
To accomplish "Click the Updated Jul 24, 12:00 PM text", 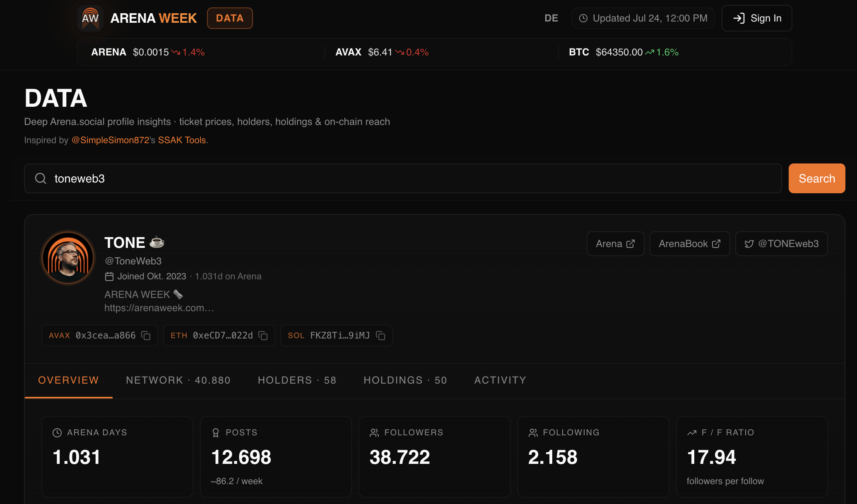I will (x=650, y=18).
